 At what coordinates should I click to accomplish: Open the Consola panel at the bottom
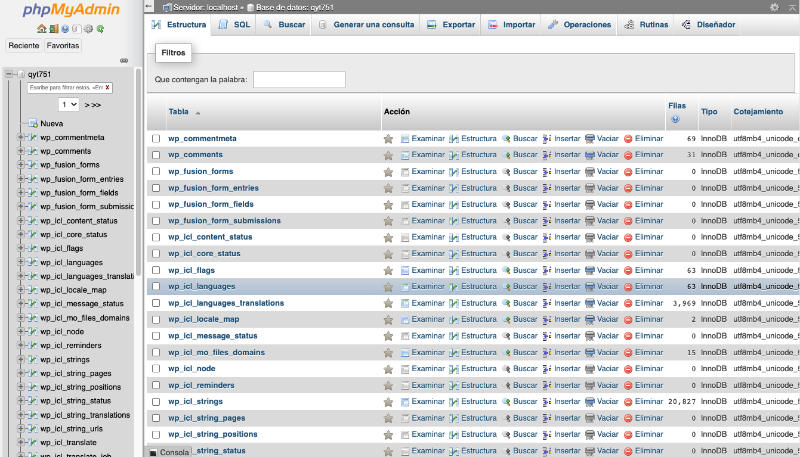tap(169, 452)
